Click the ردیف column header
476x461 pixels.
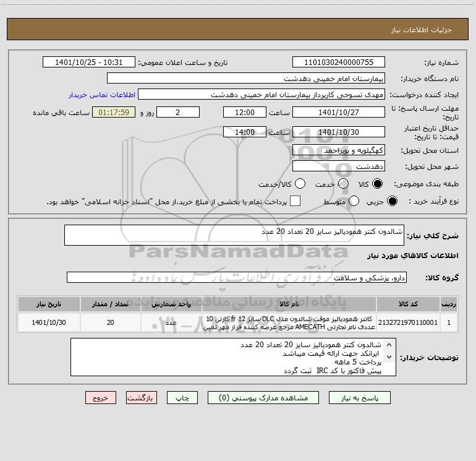(449, 304)
